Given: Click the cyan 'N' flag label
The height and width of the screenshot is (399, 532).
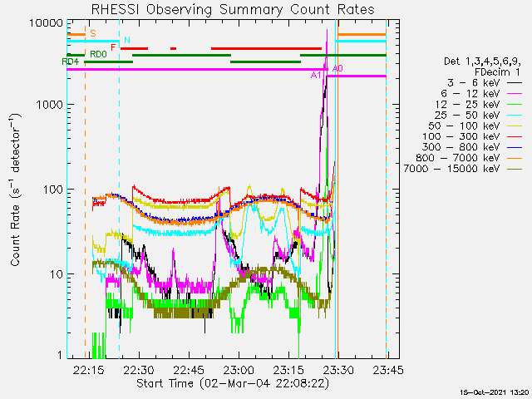Looking at the screenshot, I should pyautogui.click(x=127, y=40).
